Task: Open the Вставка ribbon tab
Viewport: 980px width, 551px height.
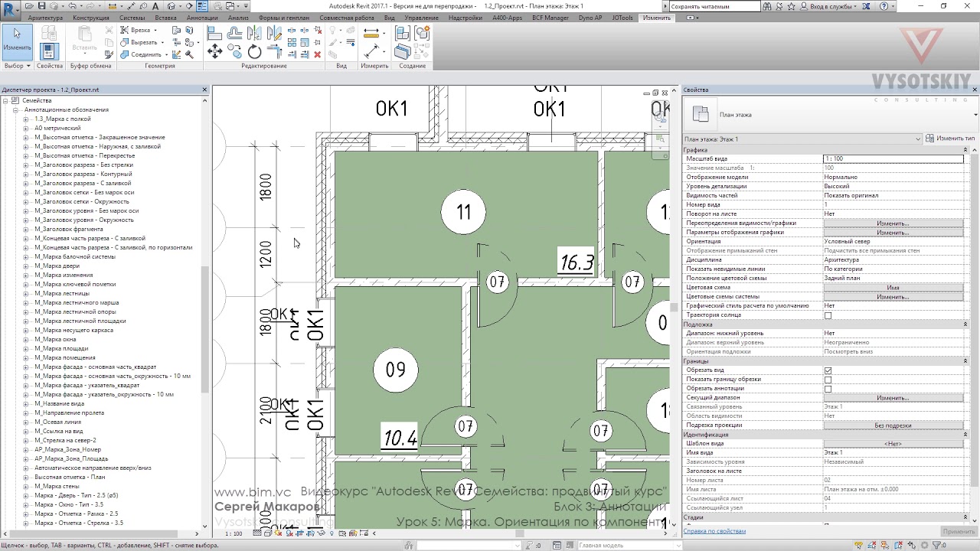Action: pyautogui.click(x=165, y=18)
